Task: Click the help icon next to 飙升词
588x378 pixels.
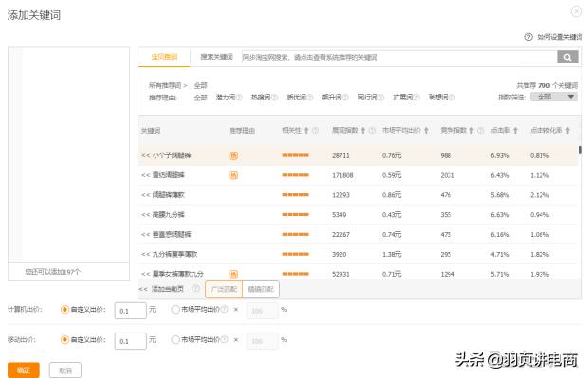Action: pyautogui.click(x=345, y=98)
